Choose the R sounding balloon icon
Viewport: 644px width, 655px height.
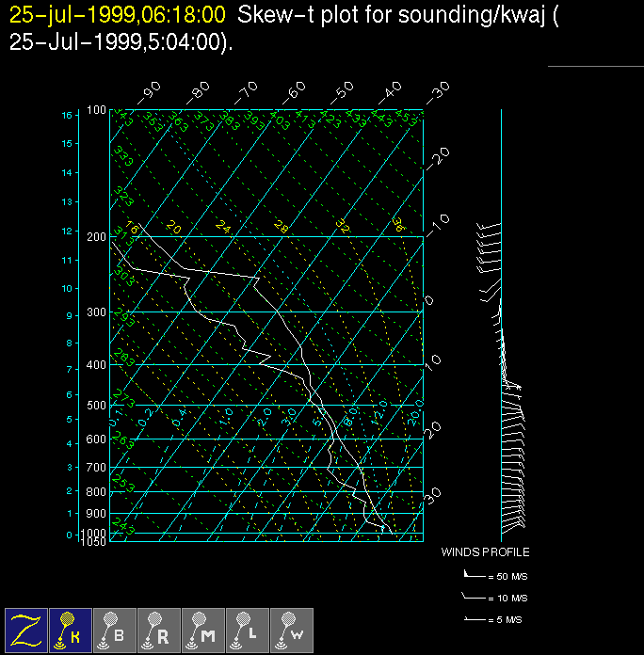[158, 630]
